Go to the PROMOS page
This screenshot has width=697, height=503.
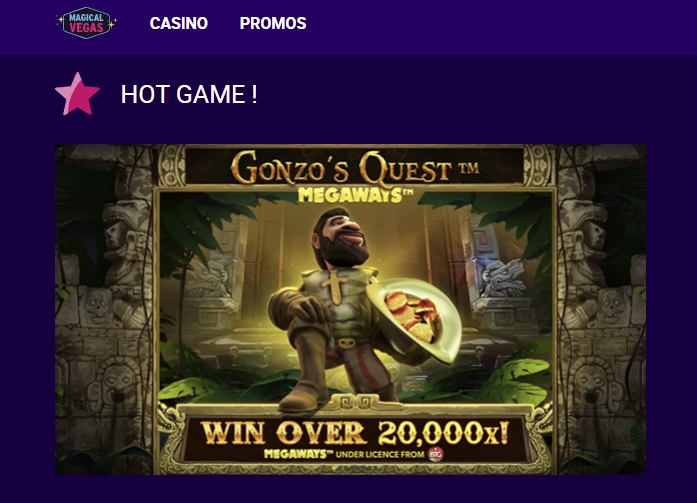[273, 23]
